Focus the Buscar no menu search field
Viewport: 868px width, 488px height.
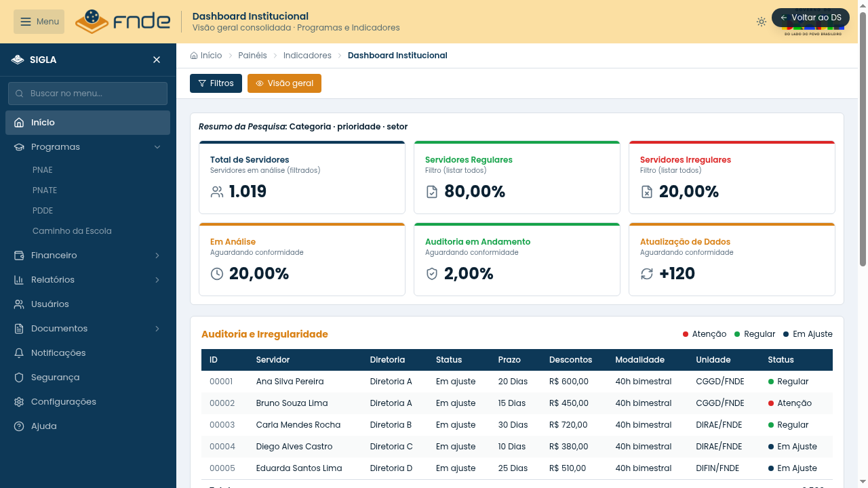click(x=87, y=94)
